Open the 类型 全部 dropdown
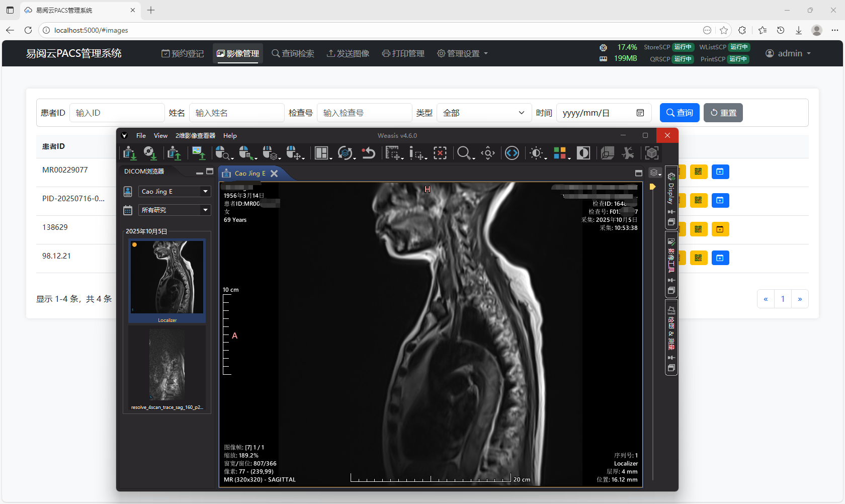Image resolution: width=845 pixels, height=504 pixels. (483, 113)
